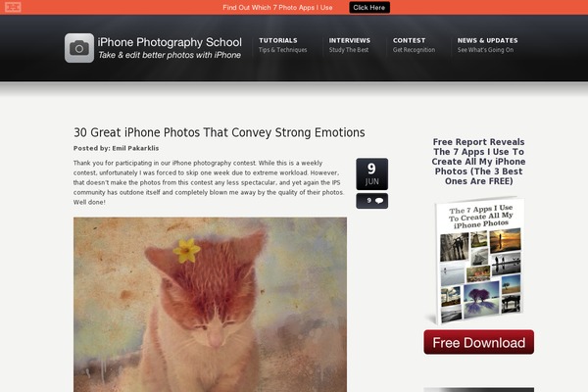
Task: Click the Take & edit better photos tagline
Action: click(170, 55)
